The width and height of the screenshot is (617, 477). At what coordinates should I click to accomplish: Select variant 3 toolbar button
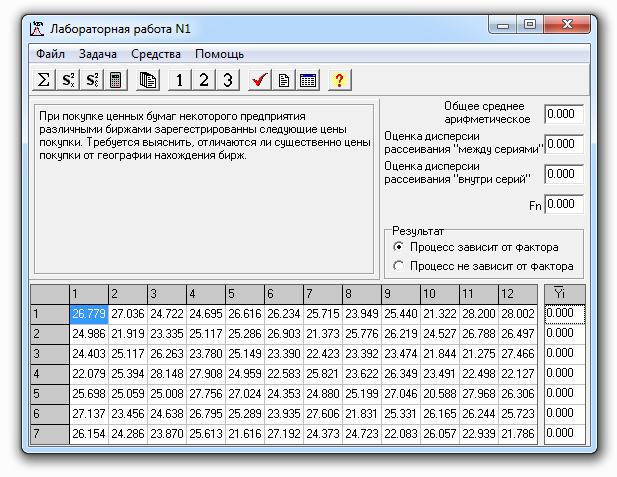228,80
